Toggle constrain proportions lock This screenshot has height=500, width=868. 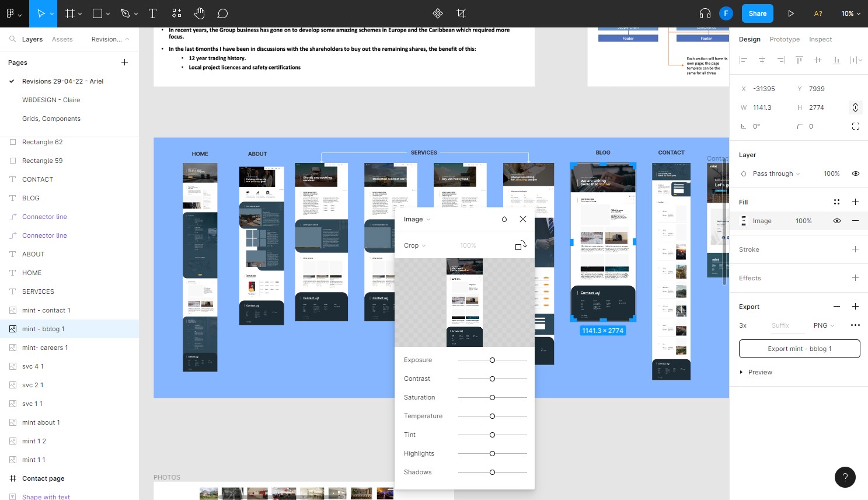pos(855,107)
